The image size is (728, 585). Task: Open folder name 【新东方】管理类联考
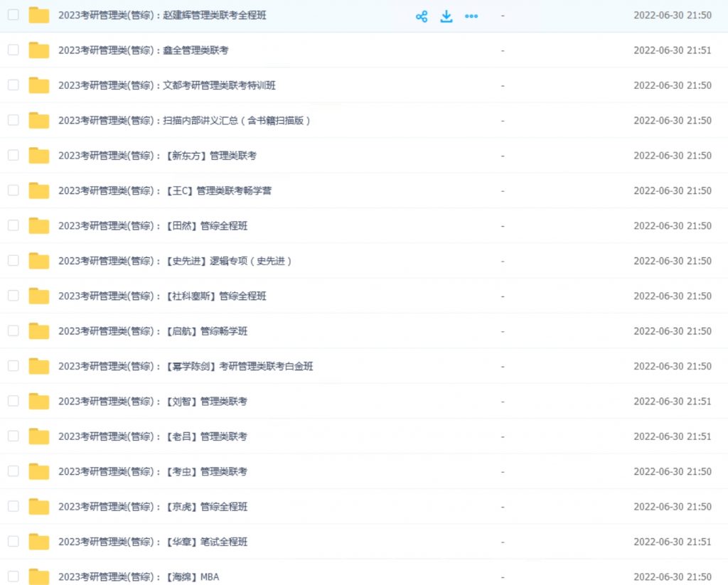[x=157, y=156]
